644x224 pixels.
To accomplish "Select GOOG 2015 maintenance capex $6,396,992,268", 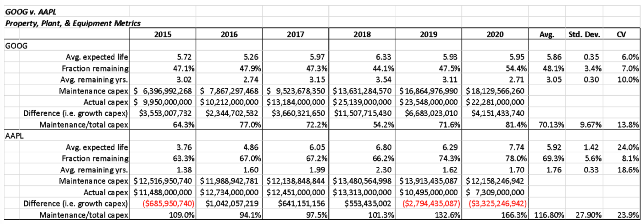I will click(x=163, y=91).
